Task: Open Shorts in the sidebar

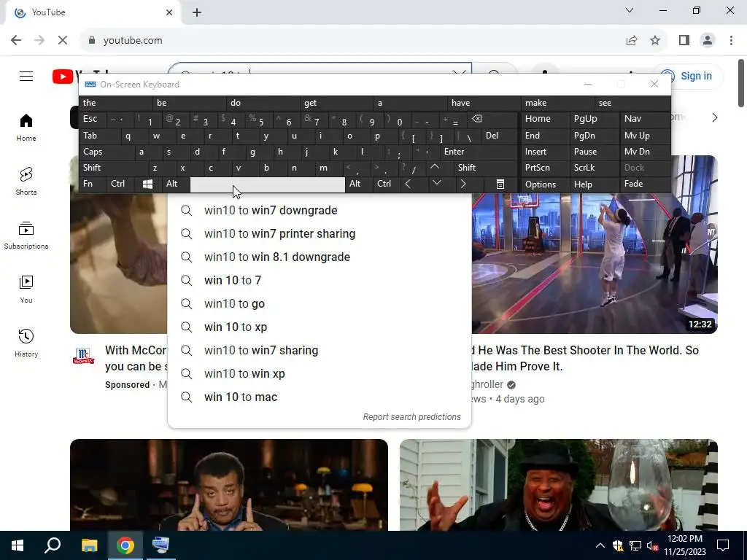Action: pyautogui.click(x=26, y=182)
